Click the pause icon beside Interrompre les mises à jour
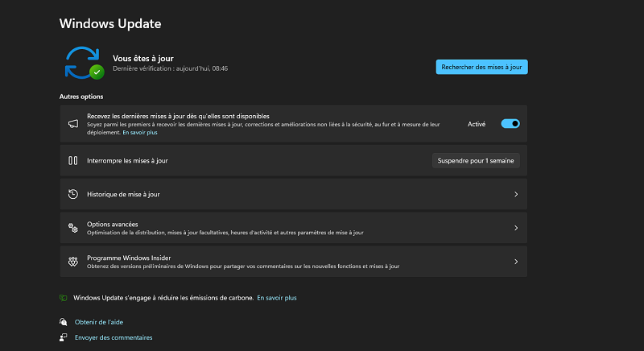The height and width of the screenshot is (351, 644). point(72,161)
